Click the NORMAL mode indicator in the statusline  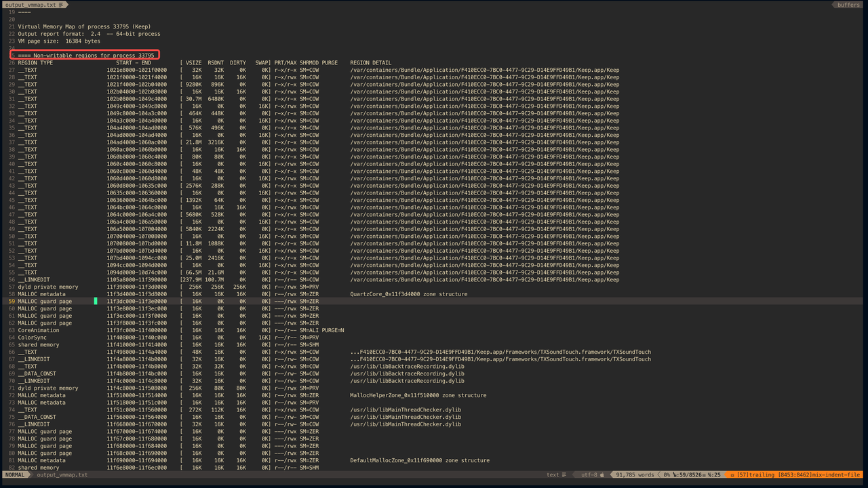click(x=15, y=475)
